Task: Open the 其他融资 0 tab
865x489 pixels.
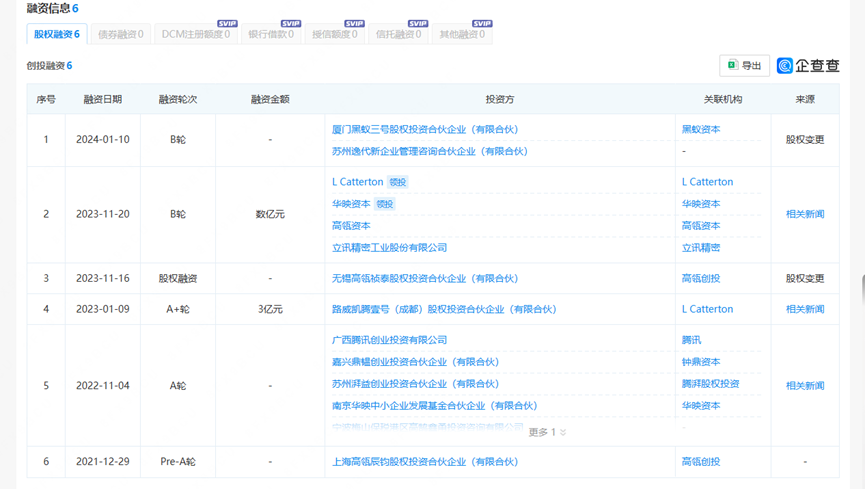Action: pyautogui.click(x=462, y=34)
